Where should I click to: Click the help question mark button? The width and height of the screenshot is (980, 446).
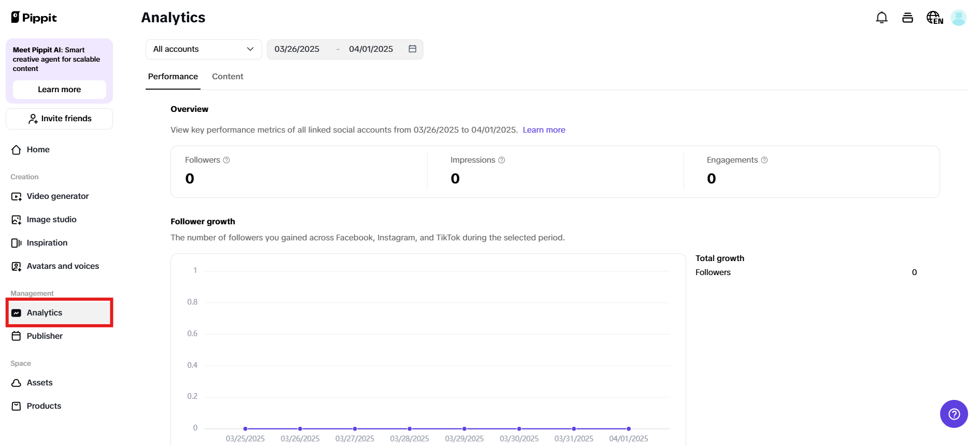[x=954, y=414]
